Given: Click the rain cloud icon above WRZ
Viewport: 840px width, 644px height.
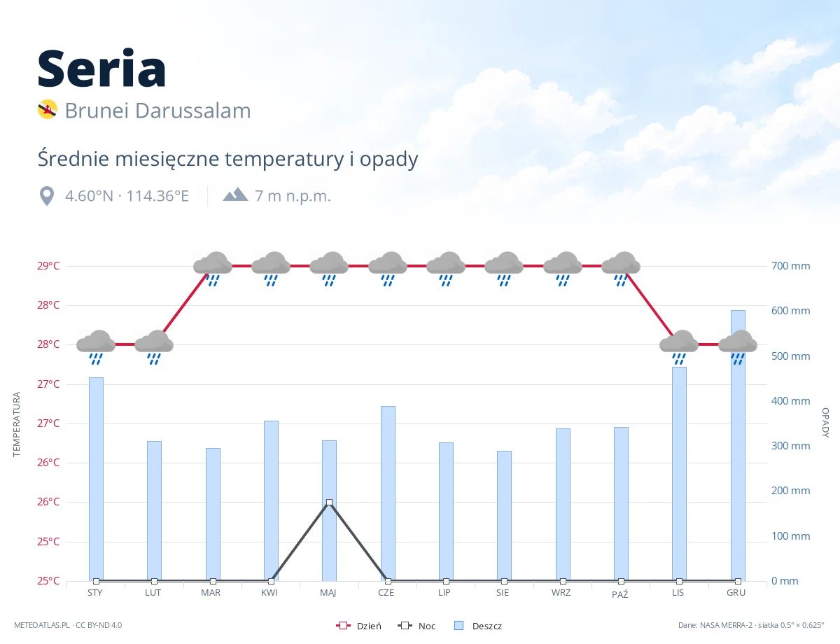Looking at the screenshot, I should [563, 269].
